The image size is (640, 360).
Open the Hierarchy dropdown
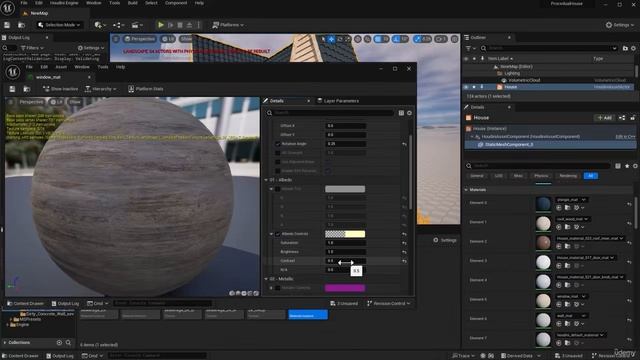[100, 89]
